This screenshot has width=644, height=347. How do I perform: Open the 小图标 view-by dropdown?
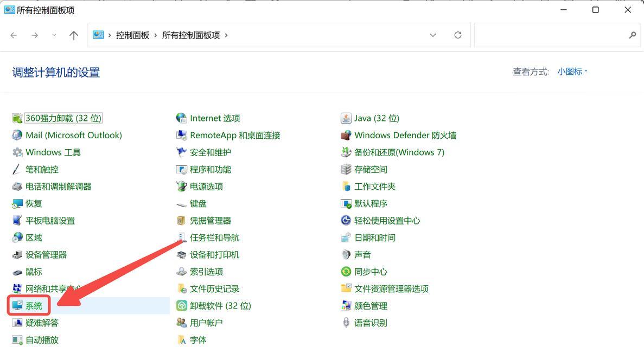point(572,72)
